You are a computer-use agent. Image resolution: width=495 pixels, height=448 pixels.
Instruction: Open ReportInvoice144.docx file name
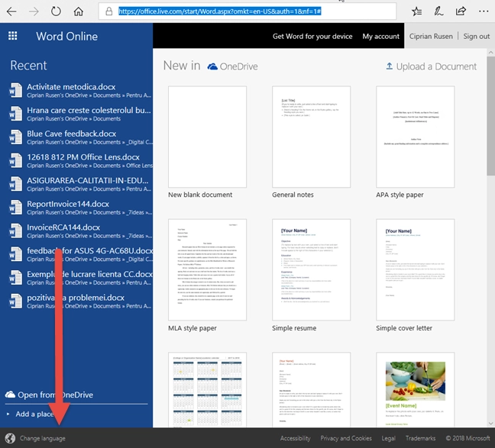(x=68, y=204)
